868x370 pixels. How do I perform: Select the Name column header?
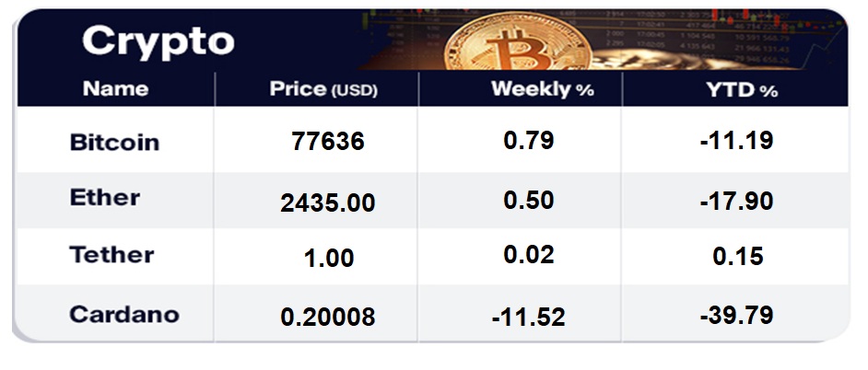click(116, 88)
